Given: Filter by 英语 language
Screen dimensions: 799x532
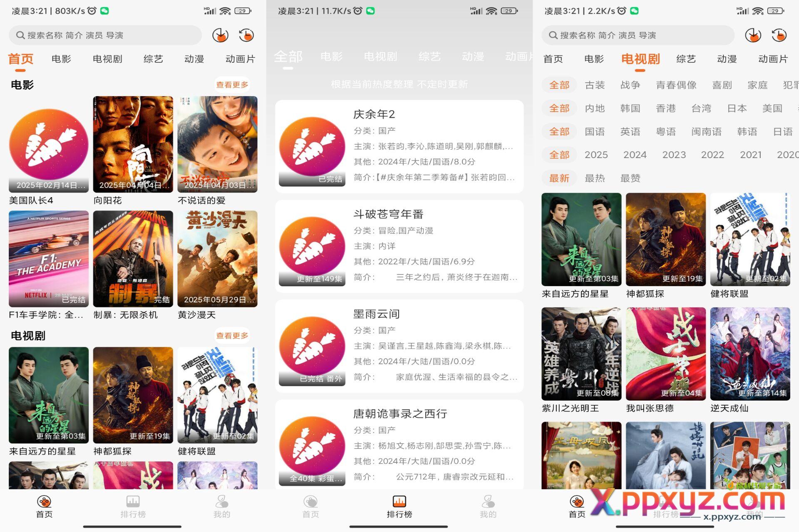Looking at the screenshot, I should pos(630,132).
